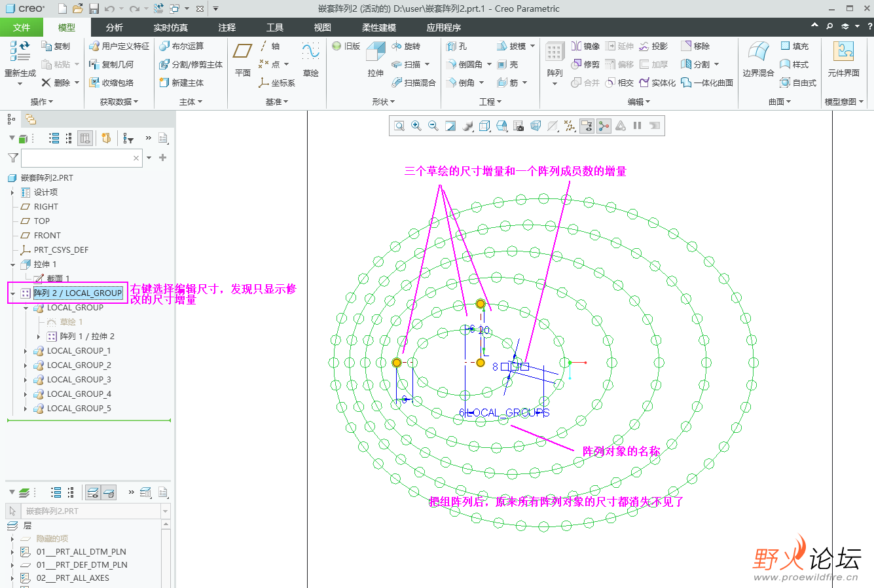Click the Open folder icon in title bar
Viewport: 874px width, 588px height.
point(78,9)
